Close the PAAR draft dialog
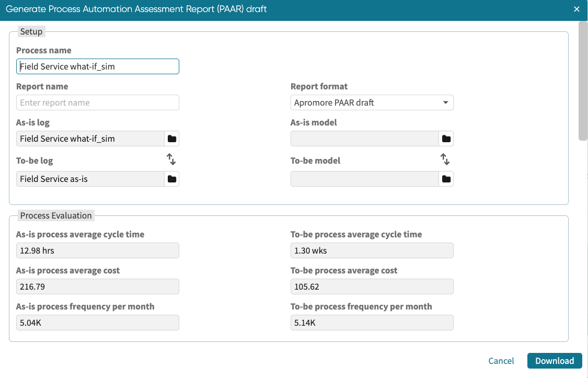The height and width of the screenshot is (378, 588). tap(577, 9)
